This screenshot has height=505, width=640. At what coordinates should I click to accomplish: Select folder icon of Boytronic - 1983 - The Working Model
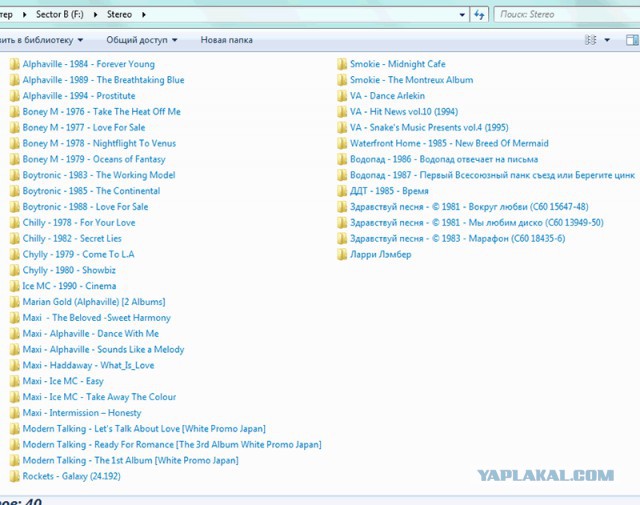tap(14, 175)
